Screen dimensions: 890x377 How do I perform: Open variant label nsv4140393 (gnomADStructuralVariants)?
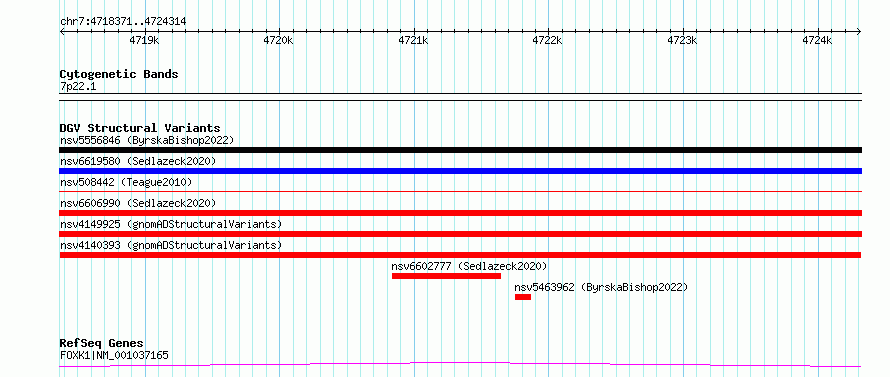(171, 245)
